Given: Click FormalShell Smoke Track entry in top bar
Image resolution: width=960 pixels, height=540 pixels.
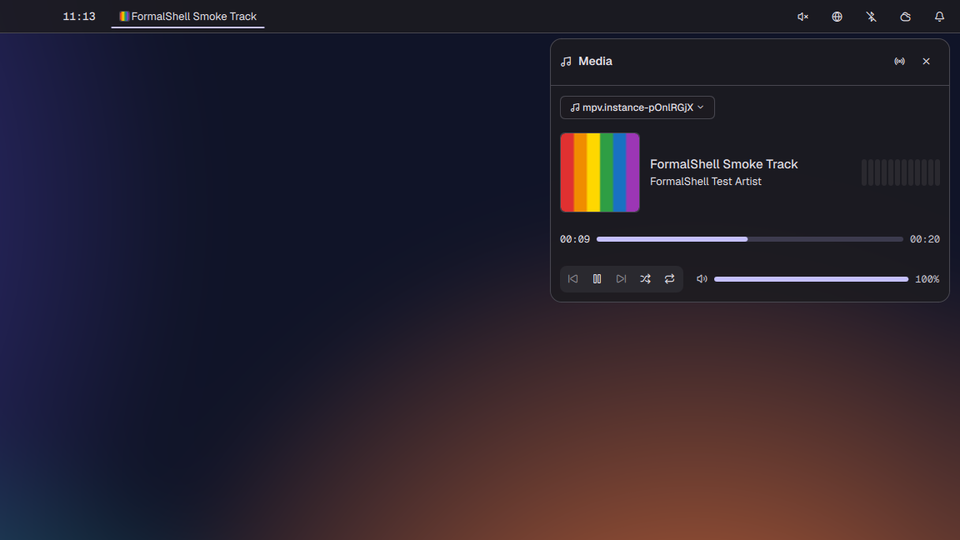Looking at the screenshot, I should coord(188,17).
